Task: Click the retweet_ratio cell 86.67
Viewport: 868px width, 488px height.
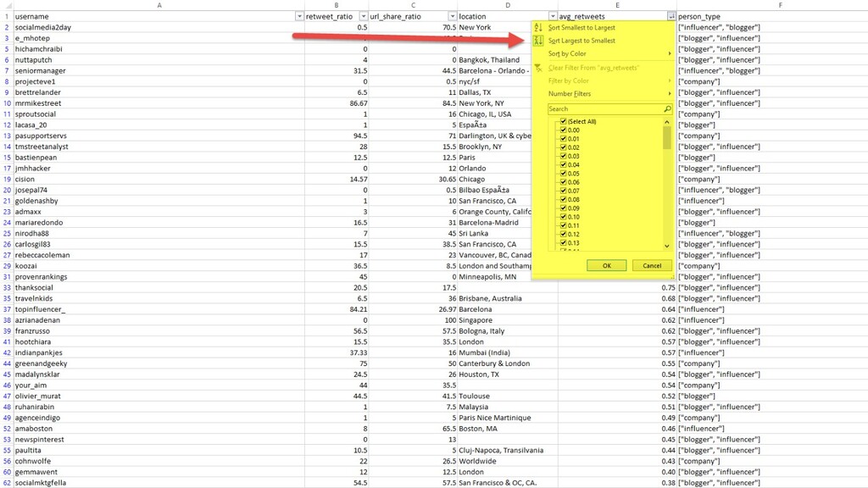Action: tap(336, 103)
